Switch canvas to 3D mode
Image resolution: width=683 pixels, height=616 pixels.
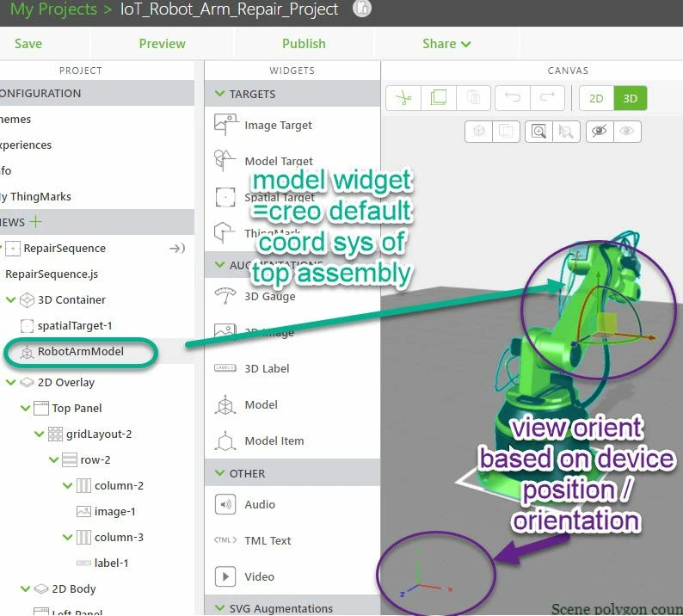click(x=631, y=98)
